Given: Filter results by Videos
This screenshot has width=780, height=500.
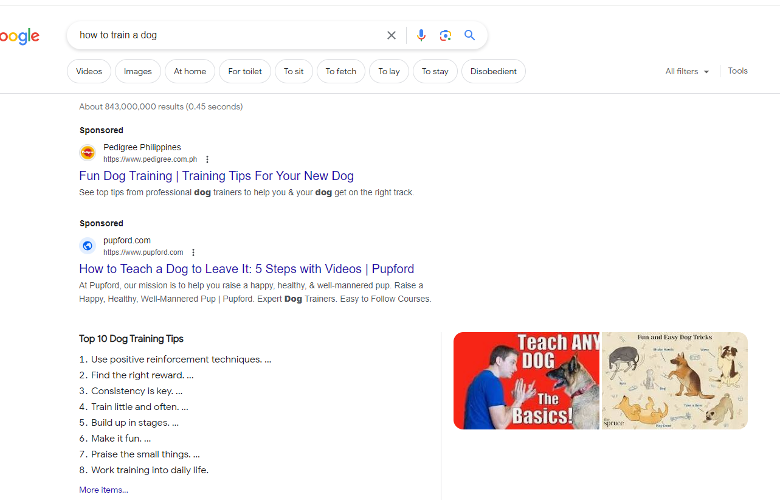Looking at the screenshot, I should (89, 71).
